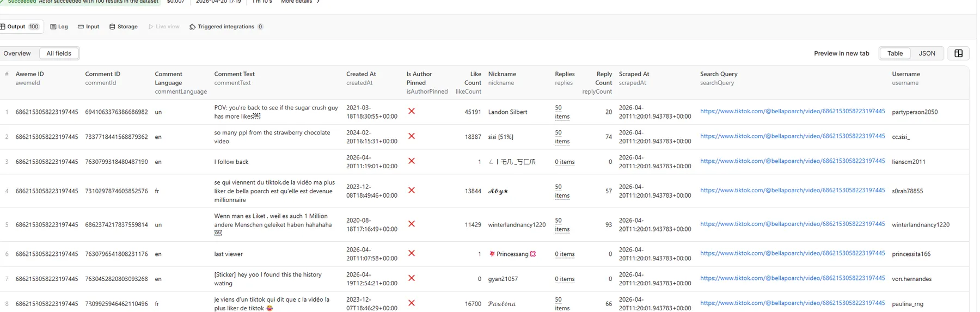Open the TikTok video link in paulina_rng's row

coord(792,303)
